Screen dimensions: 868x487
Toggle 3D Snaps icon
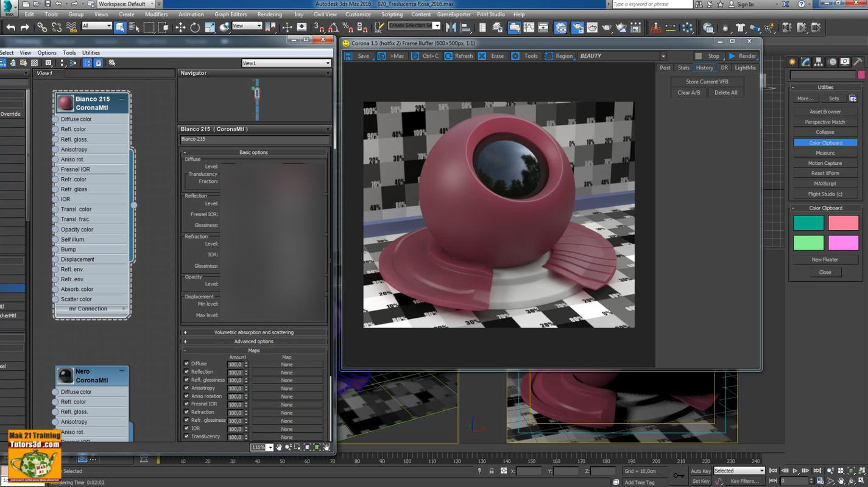319,27
